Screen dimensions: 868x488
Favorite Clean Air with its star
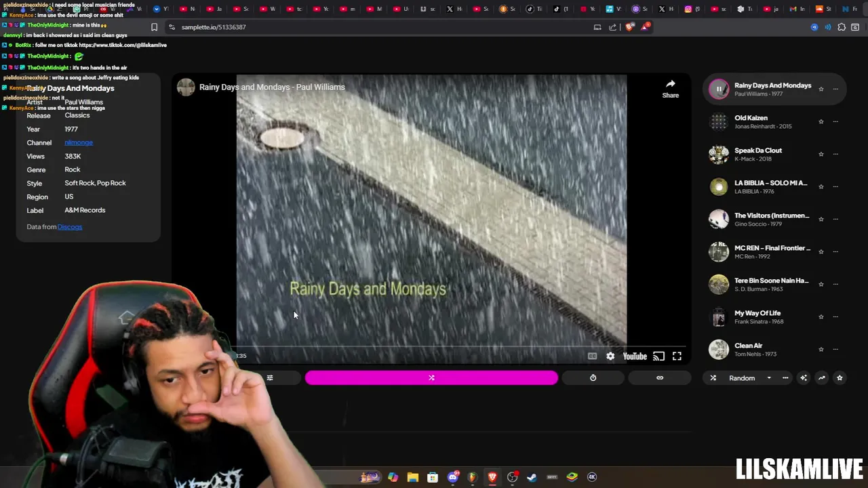(821, 349)
